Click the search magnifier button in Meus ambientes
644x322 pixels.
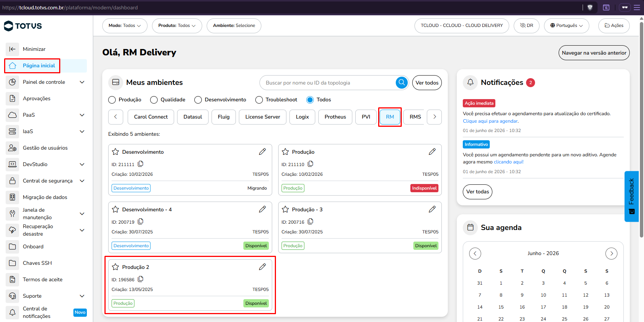402,83
